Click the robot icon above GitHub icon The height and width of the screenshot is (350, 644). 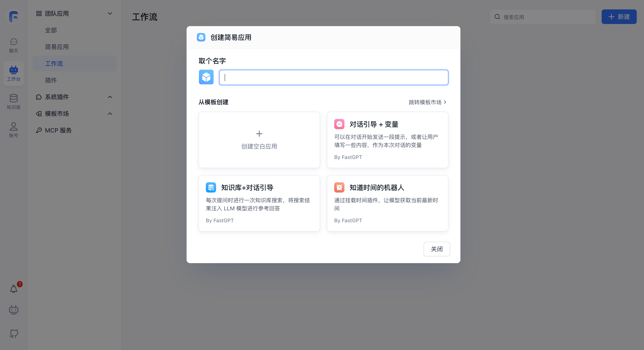(13, 310)
